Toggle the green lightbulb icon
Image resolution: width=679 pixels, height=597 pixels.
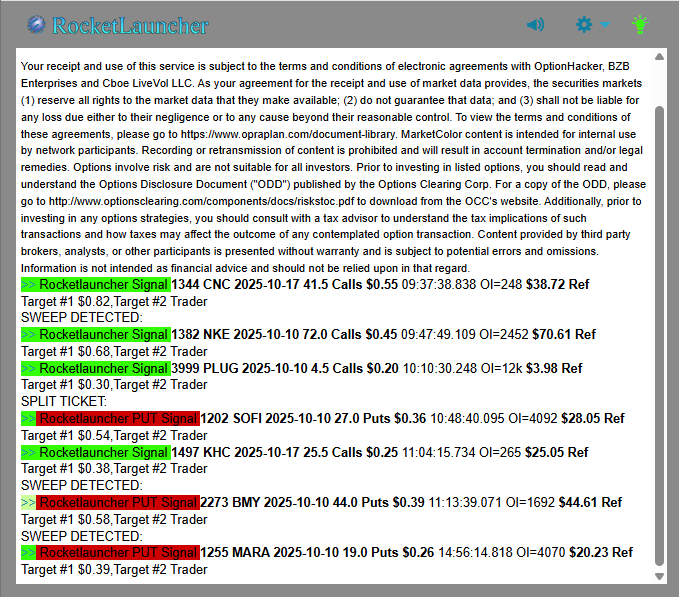640,24
